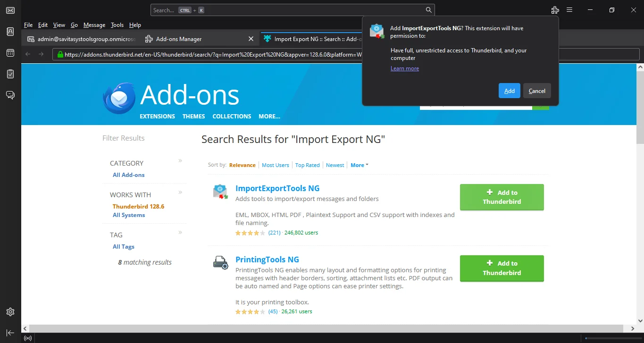644x343 pixels.
Task: Open the File menu
Action: [28, 25]
